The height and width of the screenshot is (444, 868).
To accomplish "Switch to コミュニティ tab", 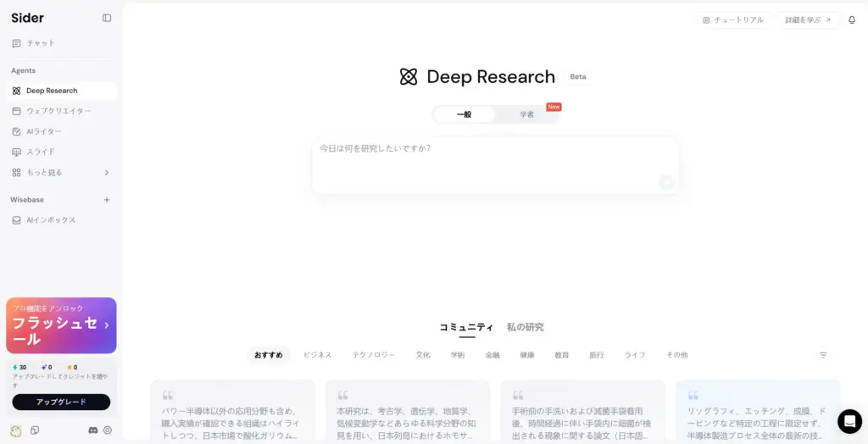I will click(467, 327).
